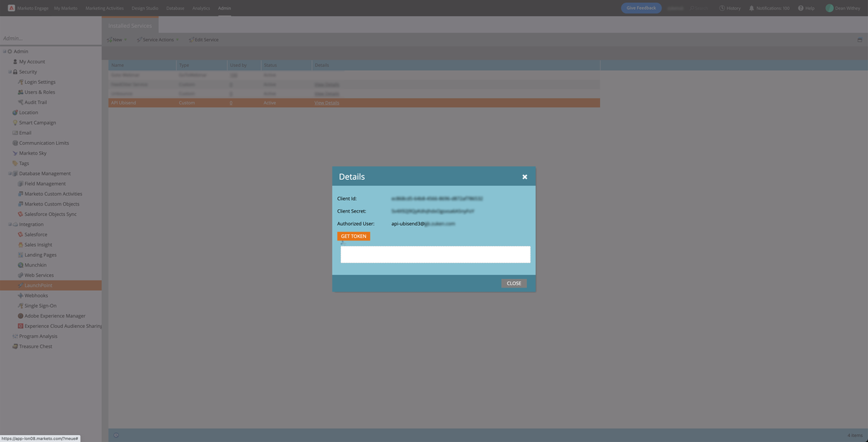Image resolution: width=868 pixels, height=442 pixels.
Task: Click the window icon in the toolbar corner
Action: 860,40
